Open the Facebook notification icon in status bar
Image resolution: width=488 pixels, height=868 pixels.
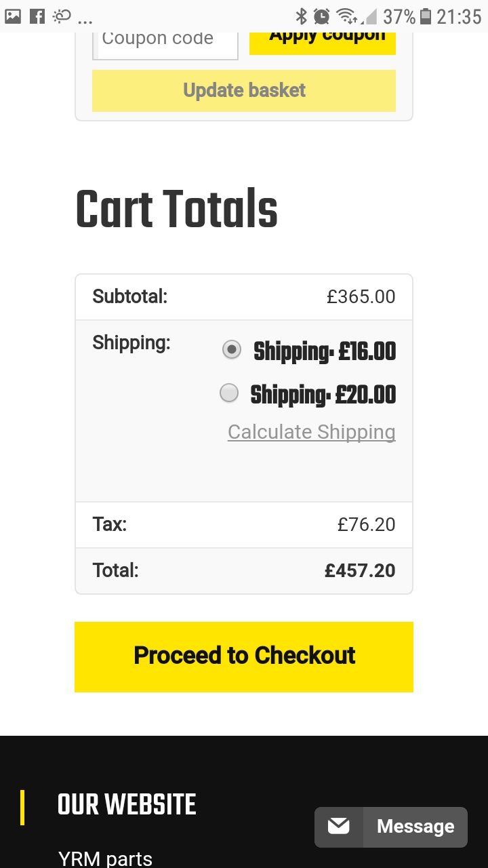click(x=37, y=16)
